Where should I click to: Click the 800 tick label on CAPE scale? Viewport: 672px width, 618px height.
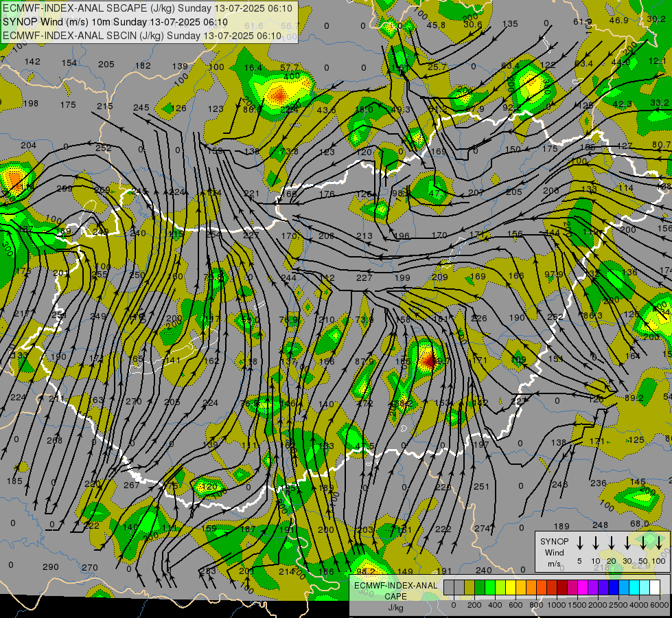(x=536, y=605)
